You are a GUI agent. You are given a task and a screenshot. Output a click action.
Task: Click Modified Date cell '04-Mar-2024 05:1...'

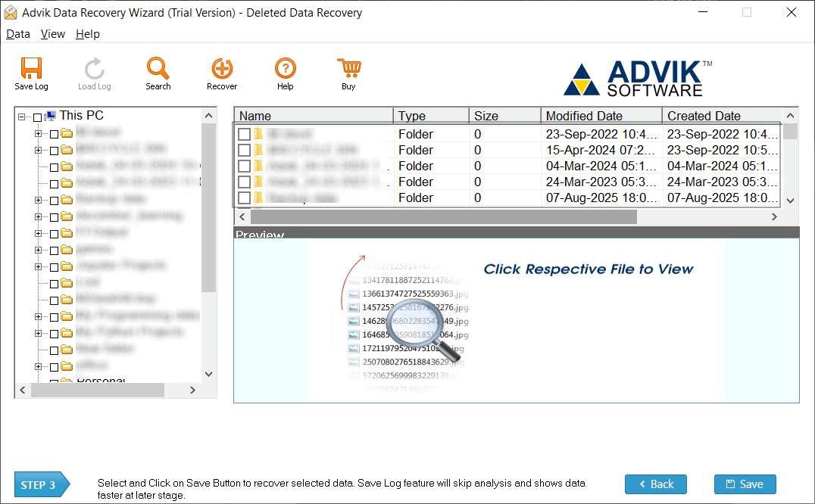601,166
